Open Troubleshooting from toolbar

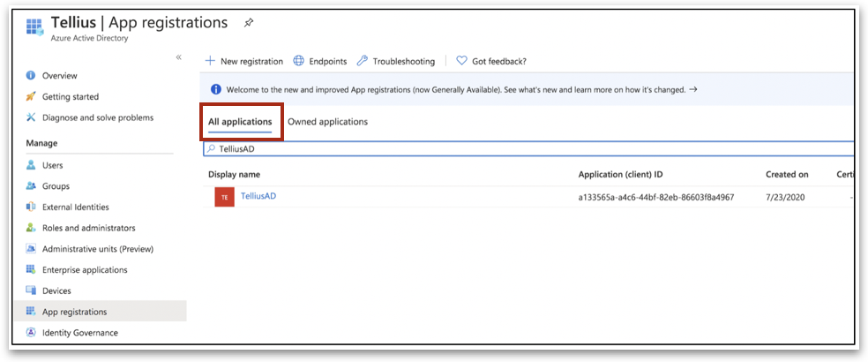coord(403,62)
